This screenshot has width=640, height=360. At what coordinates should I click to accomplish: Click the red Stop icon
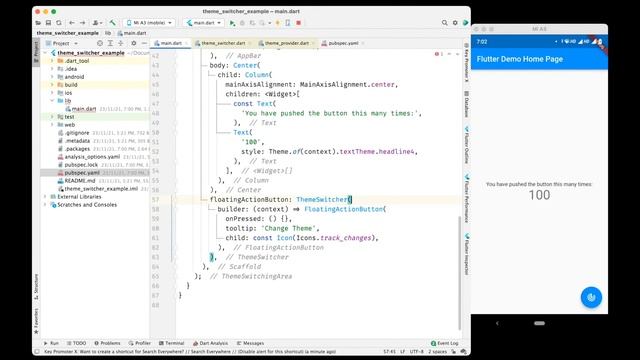pos(298,23)
